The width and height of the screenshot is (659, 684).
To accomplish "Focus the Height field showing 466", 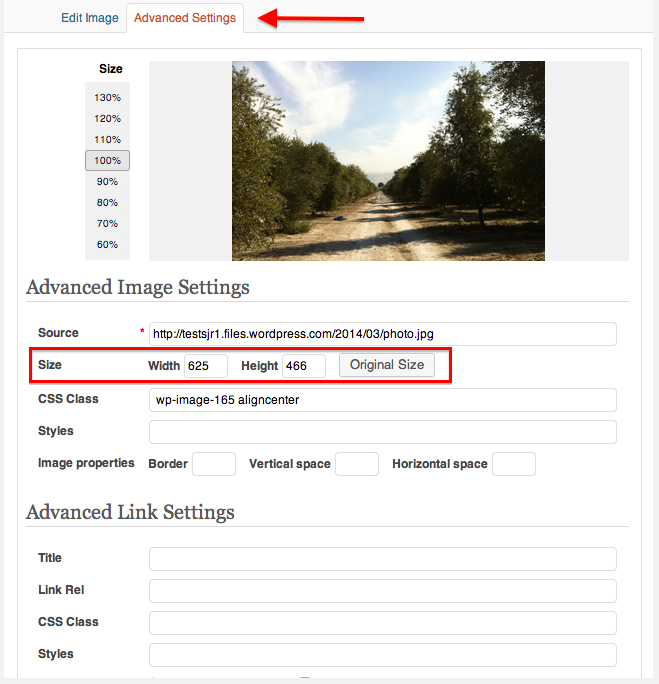I will (x=304, y=366).
